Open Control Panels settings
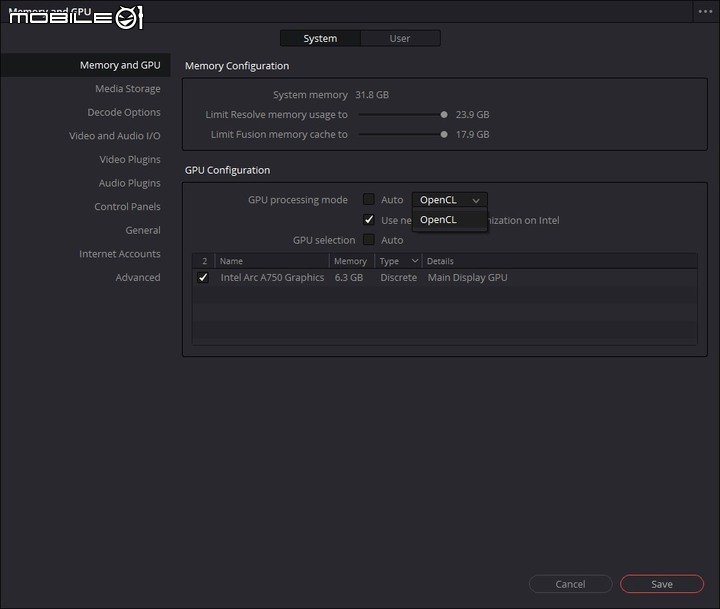Screen dimensions: 720x609 coord(127,207)
